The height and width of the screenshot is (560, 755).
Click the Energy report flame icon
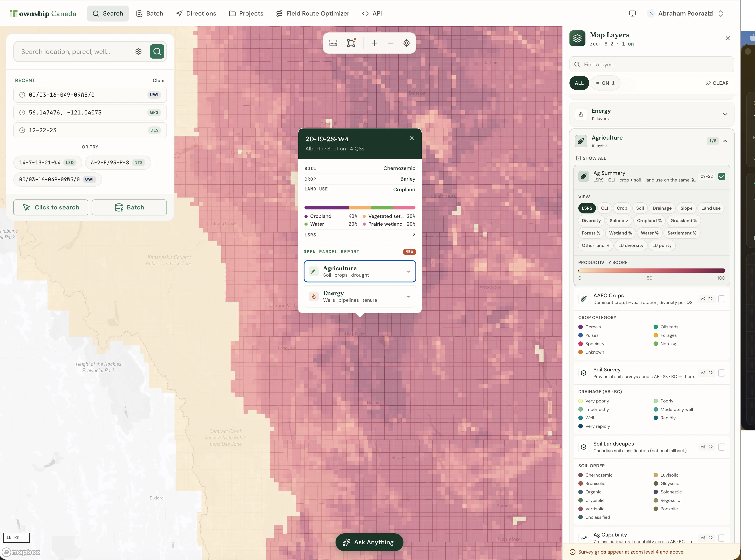[314, 296]
